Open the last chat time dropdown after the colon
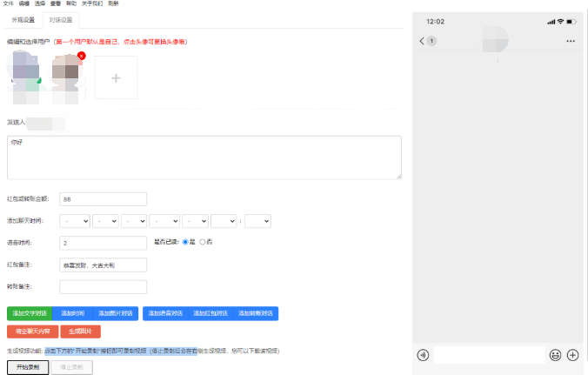Viewport: 588px width, 375px height. [257, 221]
